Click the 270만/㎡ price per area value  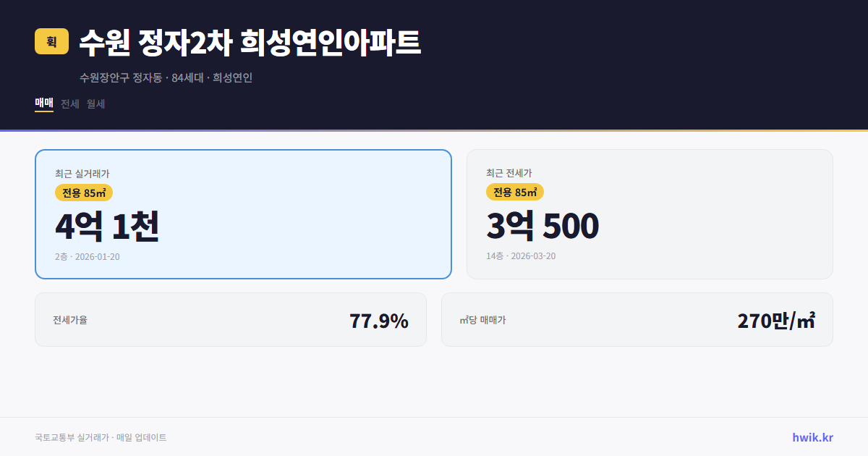click(778, 319)
